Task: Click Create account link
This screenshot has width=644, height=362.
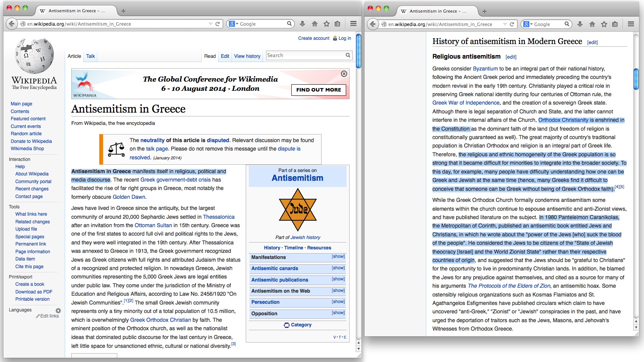Action: (x=314, y=38)
